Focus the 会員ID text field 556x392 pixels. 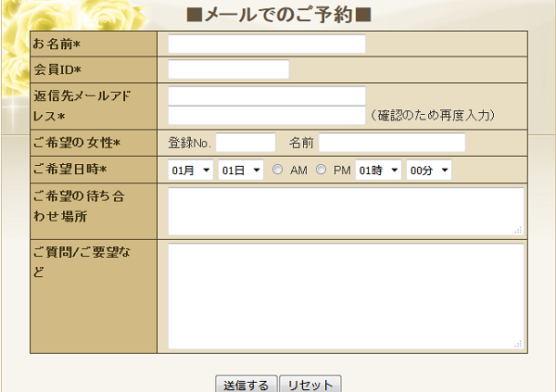point(228,70)
